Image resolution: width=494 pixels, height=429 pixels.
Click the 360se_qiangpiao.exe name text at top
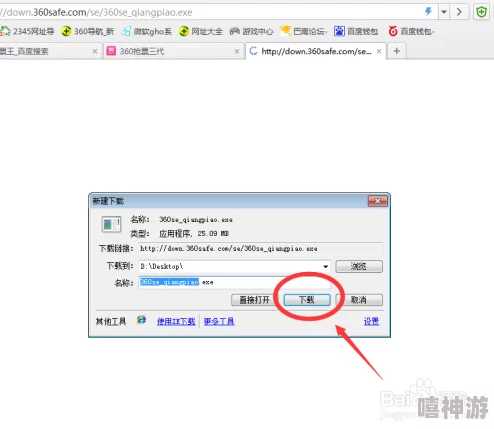click(x=196, y=220)
